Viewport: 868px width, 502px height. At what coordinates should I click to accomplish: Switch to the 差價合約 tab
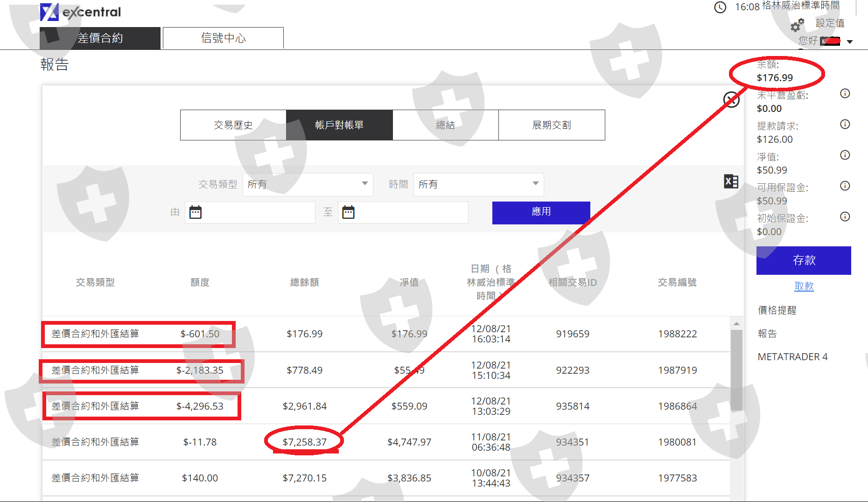(x=100, y=38)
